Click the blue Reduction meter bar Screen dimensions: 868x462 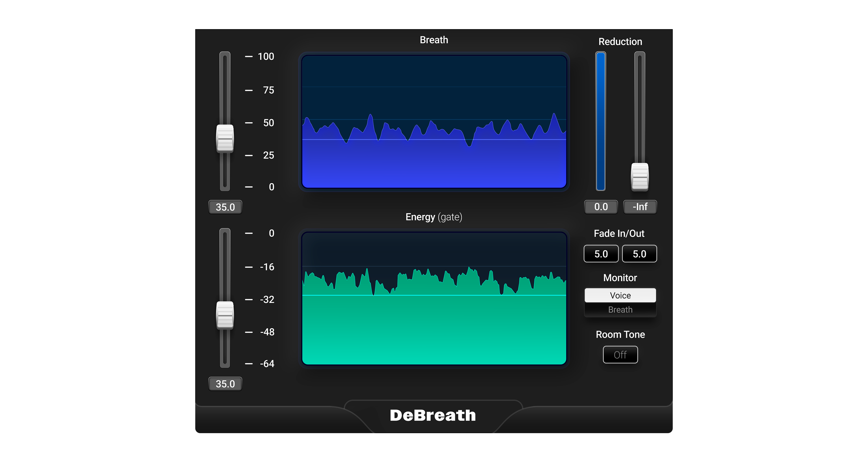pos(600,121)
